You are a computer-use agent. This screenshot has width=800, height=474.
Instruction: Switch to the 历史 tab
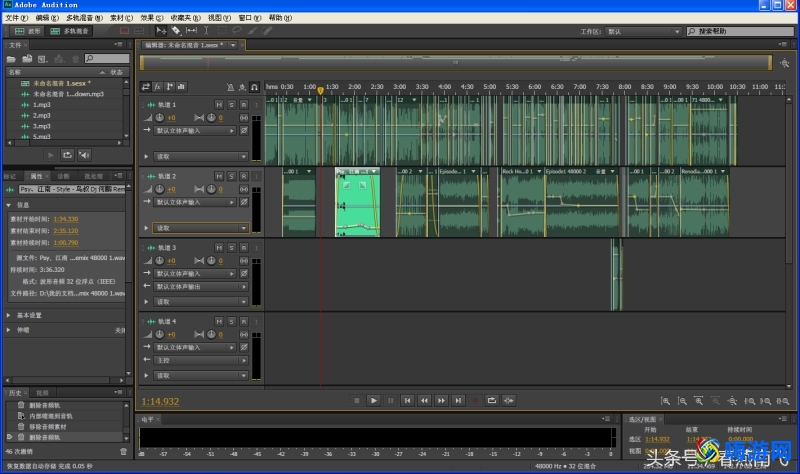click(x=15, y=393)
